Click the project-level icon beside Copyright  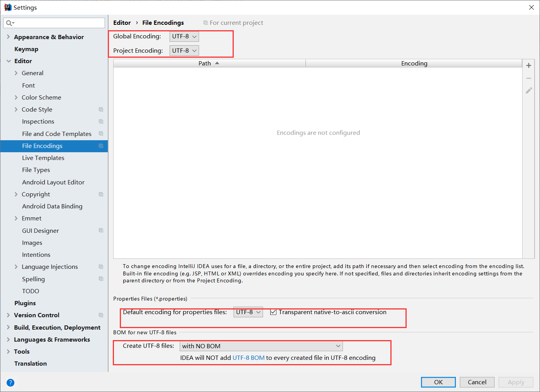click(101, 194)
